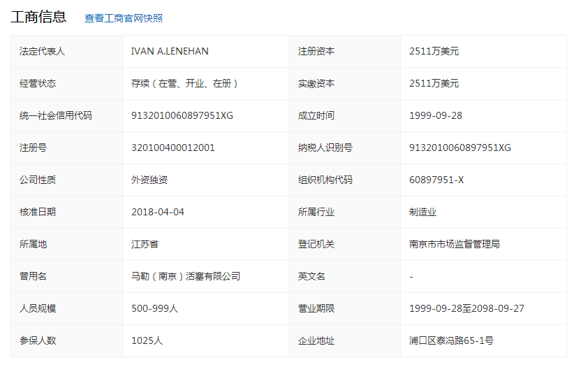588x374 pixels.
Task: Click the 曾用名 label
Action: (33, 276)
